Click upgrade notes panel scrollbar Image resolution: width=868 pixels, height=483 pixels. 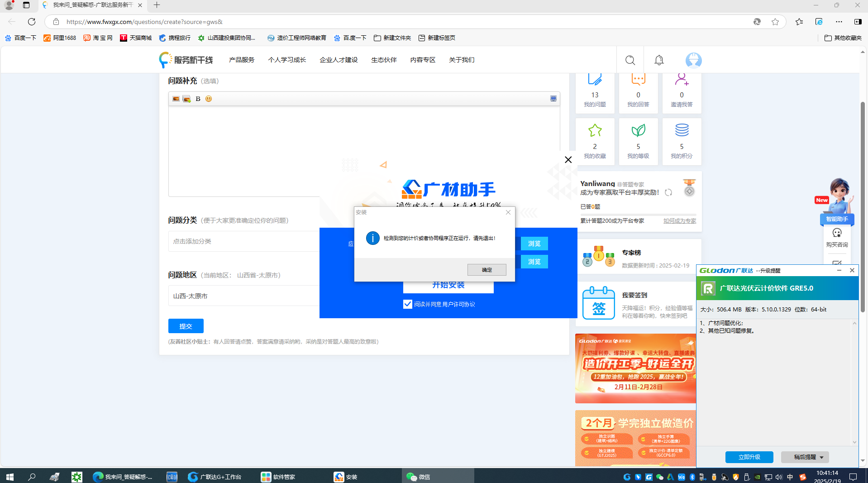[854, 383]
